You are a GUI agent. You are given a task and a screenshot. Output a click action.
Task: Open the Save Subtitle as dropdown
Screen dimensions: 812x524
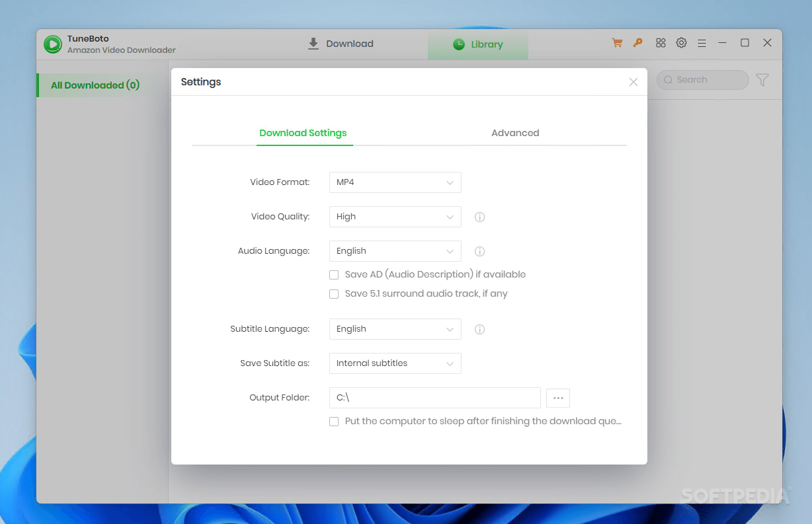click(x=395, y=363)
